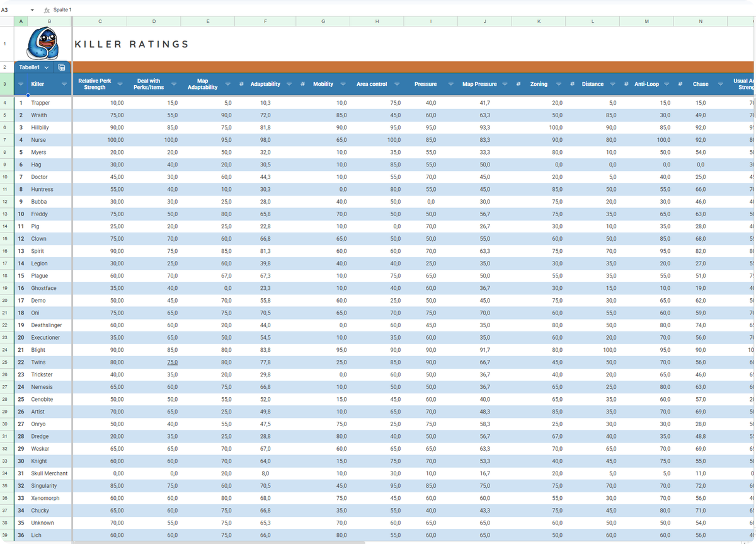Click the formula bar showing Spalte 1
The image size is (756, 544).
click(x=403, y=10)
